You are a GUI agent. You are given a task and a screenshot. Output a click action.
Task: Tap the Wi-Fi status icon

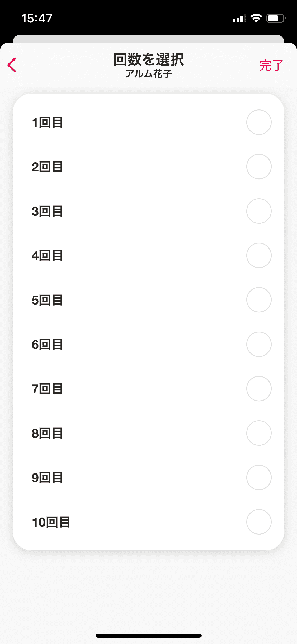coord(256,18)
